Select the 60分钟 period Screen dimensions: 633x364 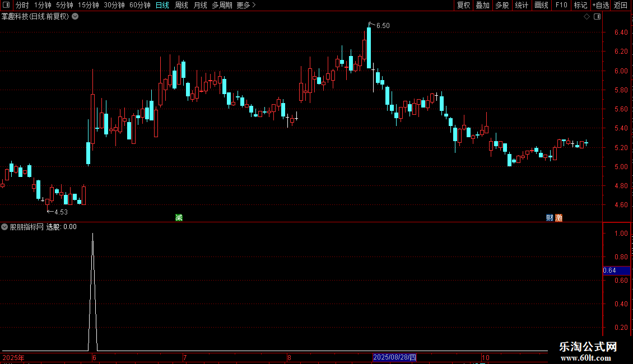click(139, 5)
